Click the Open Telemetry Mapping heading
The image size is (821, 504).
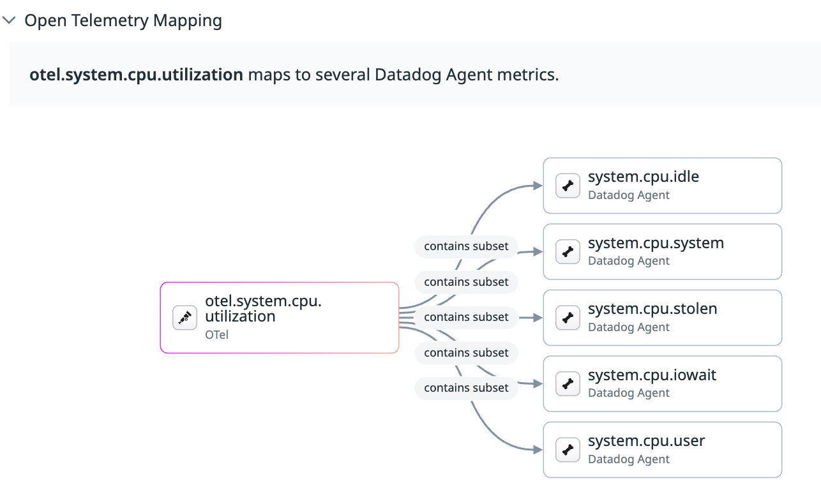[x=123, y=20]
